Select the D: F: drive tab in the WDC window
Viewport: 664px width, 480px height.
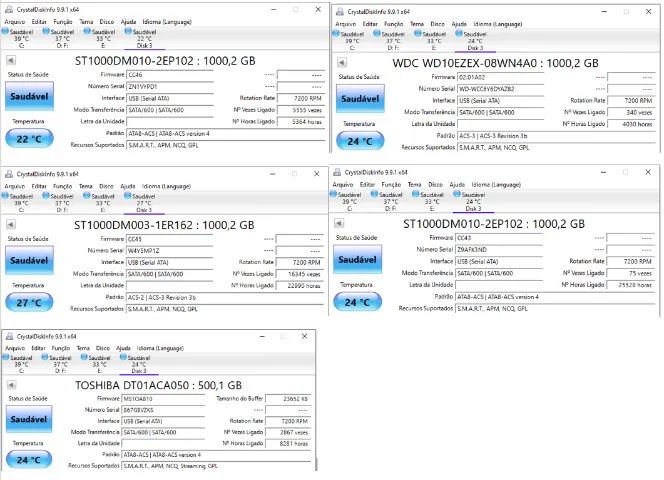tap(393, 41)
